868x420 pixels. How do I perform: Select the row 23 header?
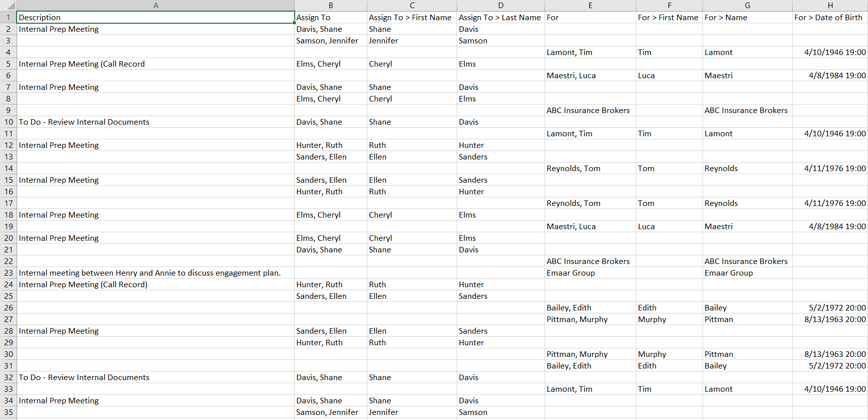(x=8, y=273)
